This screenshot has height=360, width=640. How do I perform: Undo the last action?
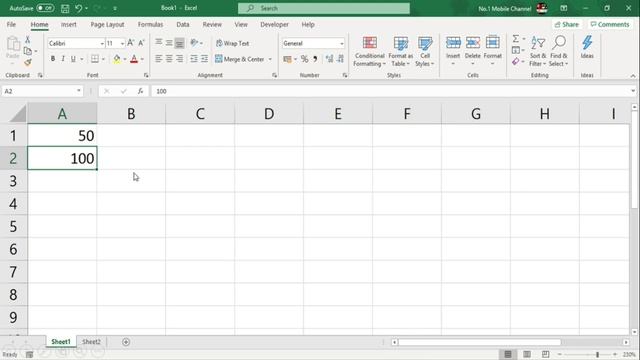coord(79,8)
